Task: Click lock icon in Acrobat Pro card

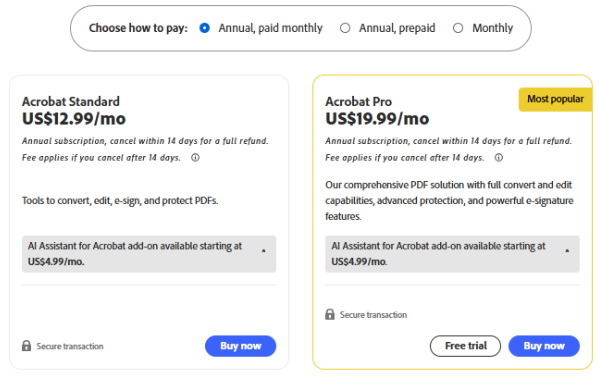Action: tap(330, 314)
